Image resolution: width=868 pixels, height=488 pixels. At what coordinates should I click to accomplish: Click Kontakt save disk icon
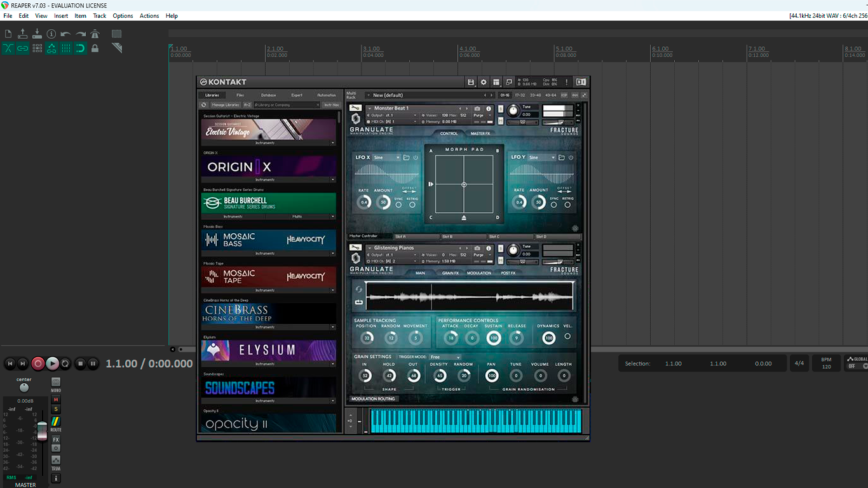click(x=471, y=82)
